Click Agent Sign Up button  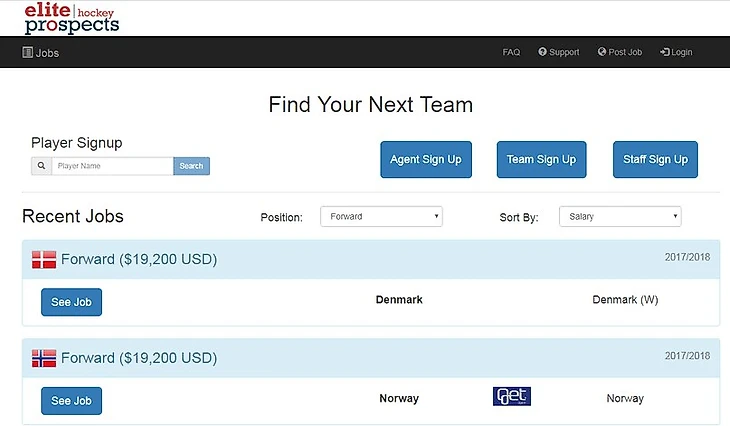click(x=426, y=160)
